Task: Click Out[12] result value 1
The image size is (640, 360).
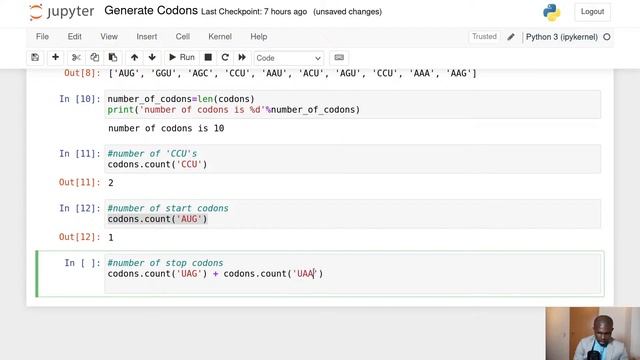Action: click(111, 238)
